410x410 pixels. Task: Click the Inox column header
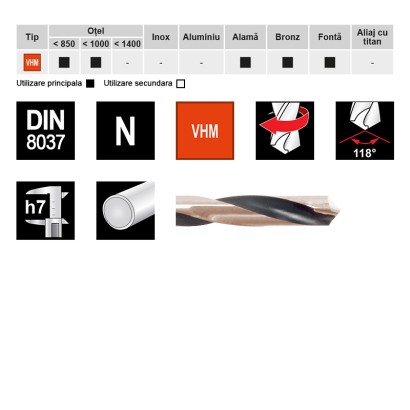pos(161,37)
